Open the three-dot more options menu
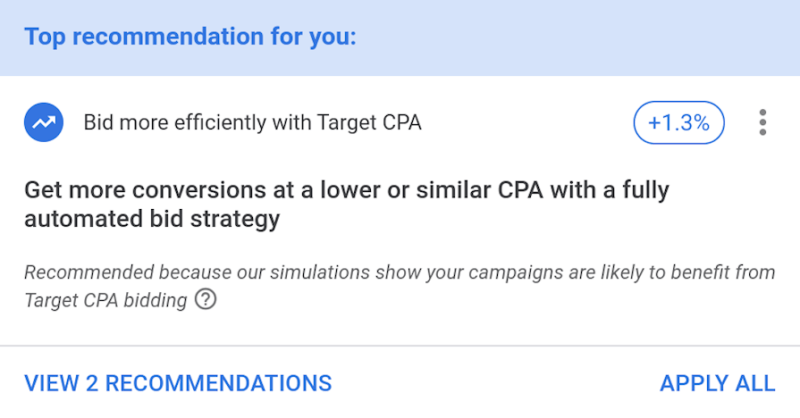Image resolution: width=800 pixels, height=418 pixels. click(x=763, y=123)
